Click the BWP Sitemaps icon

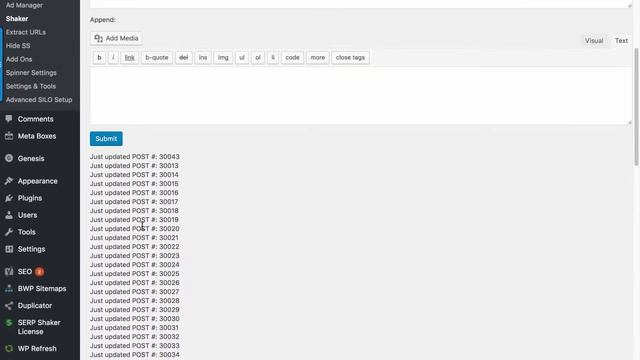(x=9, y=289)
